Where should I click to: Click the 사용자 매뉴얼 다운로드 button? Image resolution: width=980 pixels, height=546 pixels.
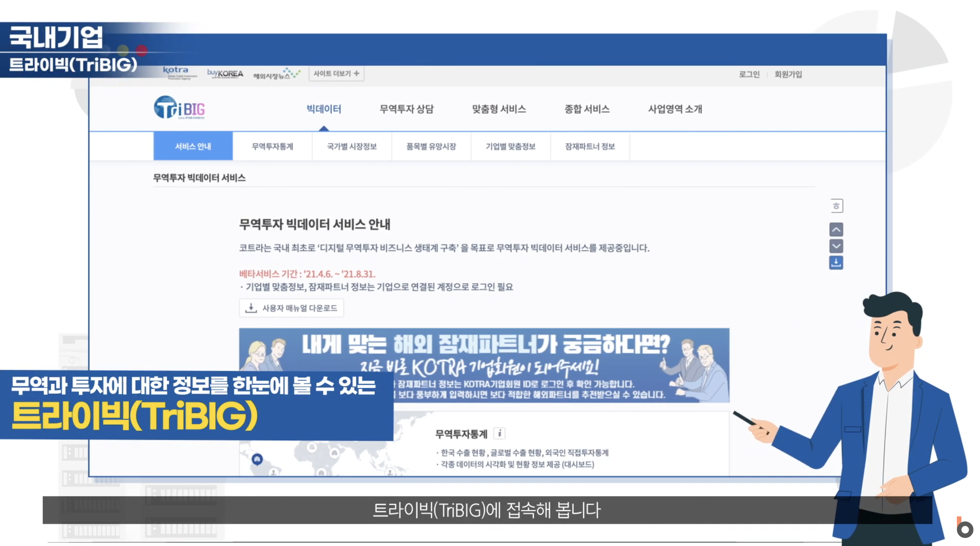[292, 308]
